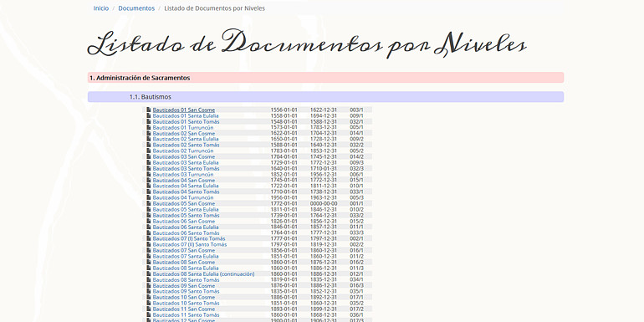Click the Listado de Documentos por Niveles breadcrumb text

(214, 8)
